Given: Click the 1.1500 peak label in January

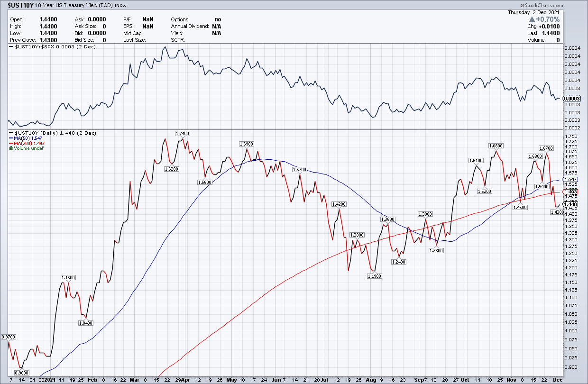Looking at the screenshot, I should pyautogui.click(x=68, y=277).
